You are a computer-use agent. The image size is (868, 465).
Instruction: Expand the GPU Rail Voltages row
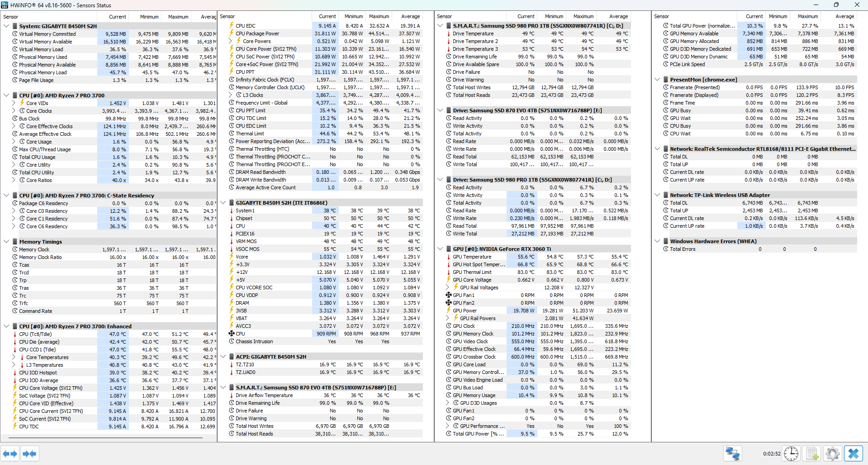(x=447, y=288)
